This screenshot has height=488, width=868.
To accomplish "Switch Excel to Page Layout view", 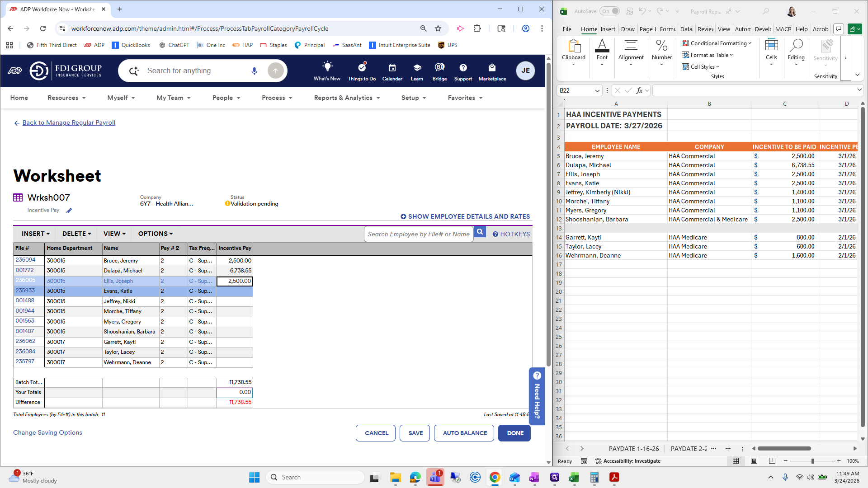I will (754, 461).
